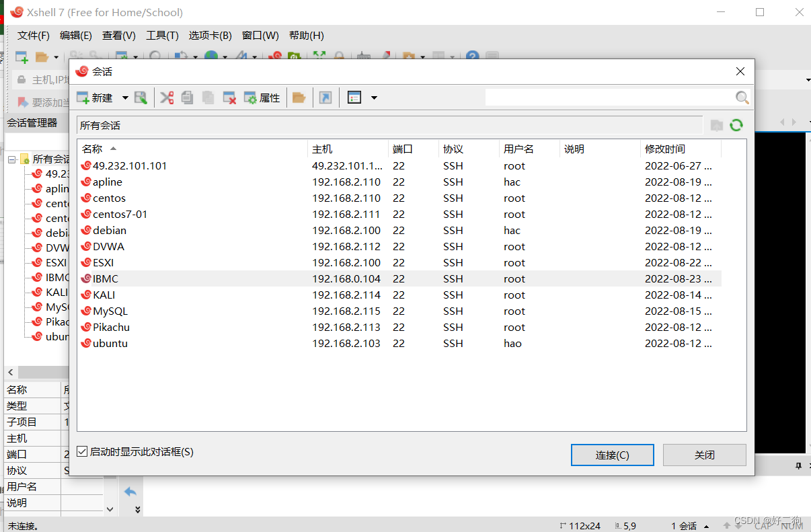Click host cell 192.168.0.104
Screen dimensions: 811x532
click(x=346, y=278)
